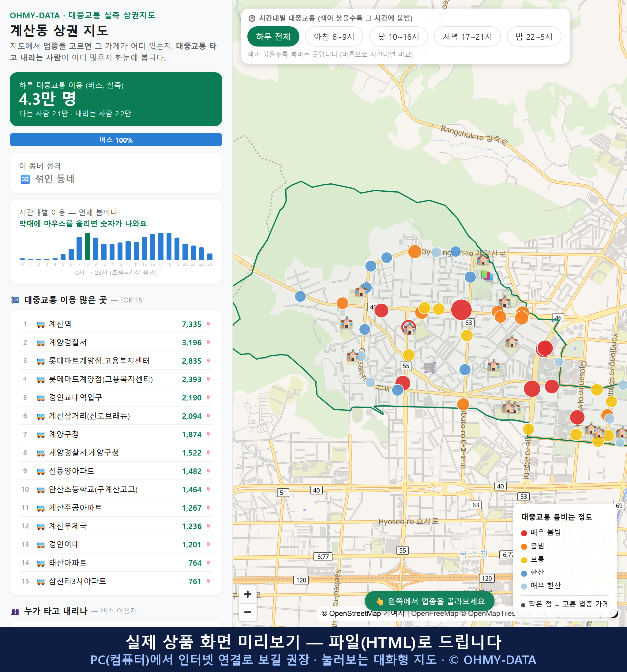Screen dimensions: 627x672
Task: Click the 섞인 동네 neighborhood type card
Action: pos(116,173)
